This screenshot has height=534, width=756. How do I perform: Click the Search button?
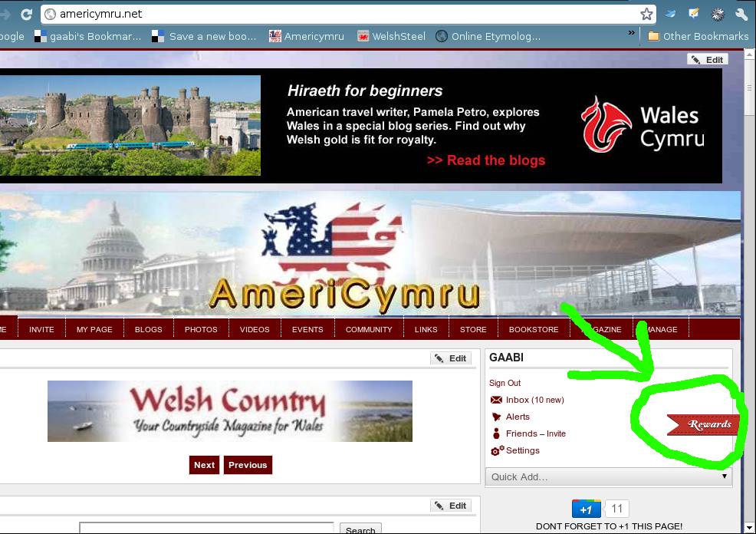tap(360, 528)
